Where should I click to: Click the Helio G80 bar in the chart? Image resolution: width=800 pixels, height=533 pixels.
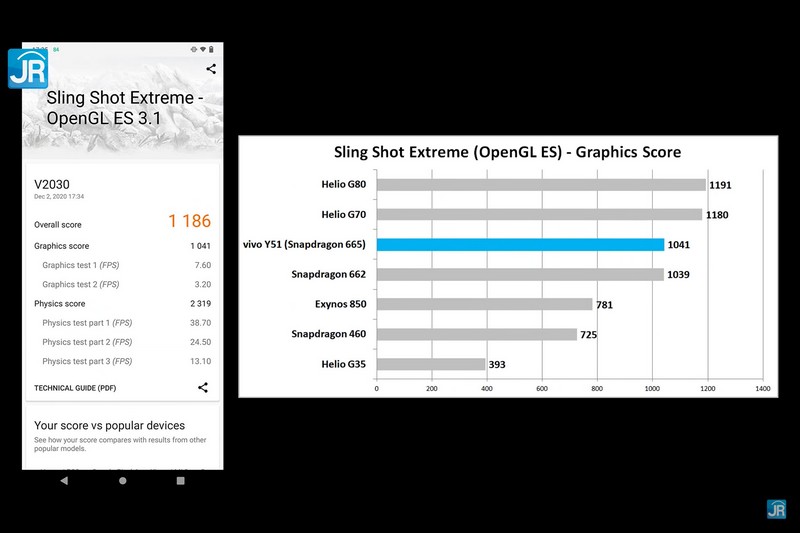(540, 185)
